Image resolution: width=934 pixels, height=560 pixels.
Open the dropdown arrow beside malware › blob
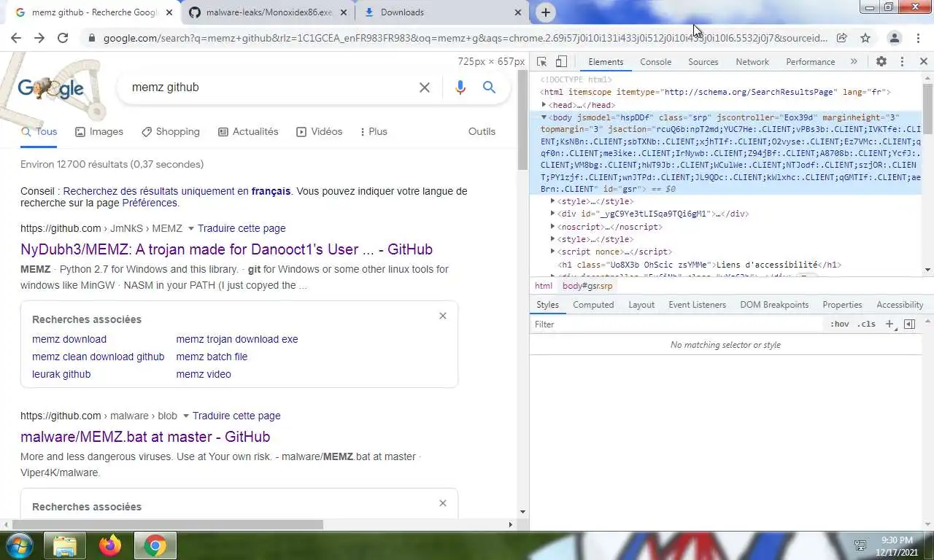186,416
